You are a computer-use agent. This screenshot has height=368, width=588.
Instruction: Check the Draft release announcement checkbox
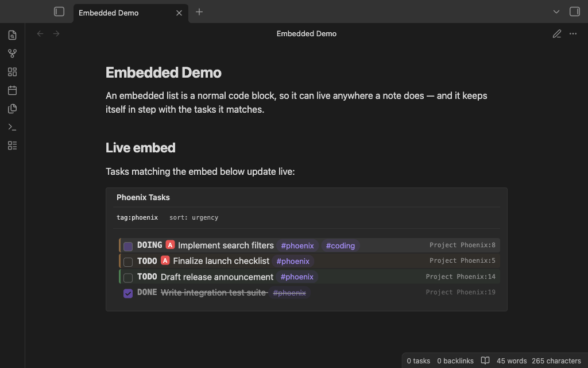point(128,278)
